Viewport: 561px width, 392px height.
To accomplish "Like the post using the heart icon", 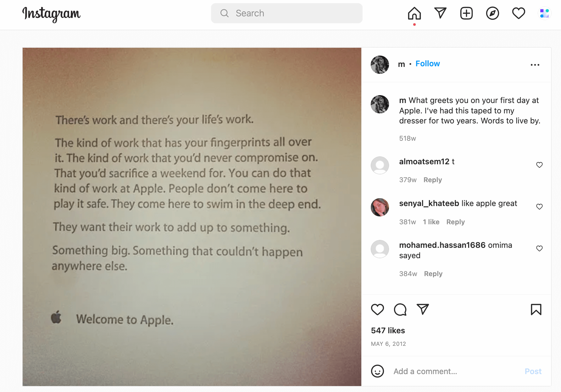I will pos(377,310).
